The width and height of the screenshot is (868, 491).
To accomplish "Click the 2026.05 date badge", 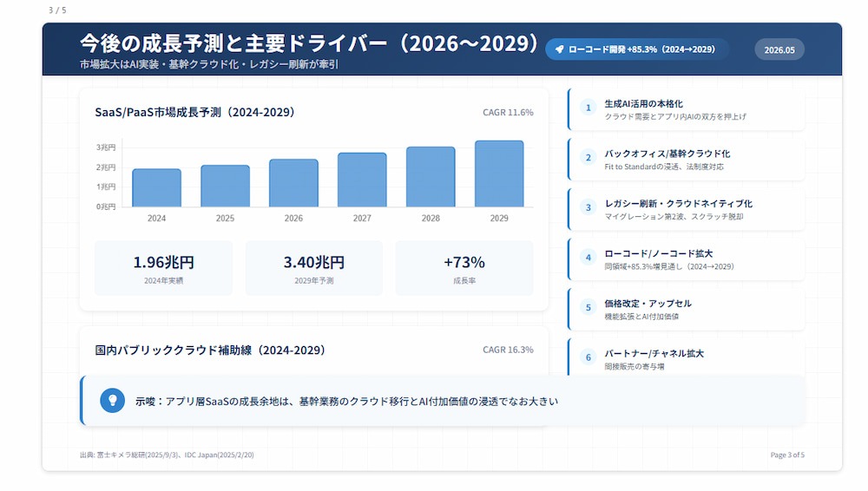I will point(779,49).
